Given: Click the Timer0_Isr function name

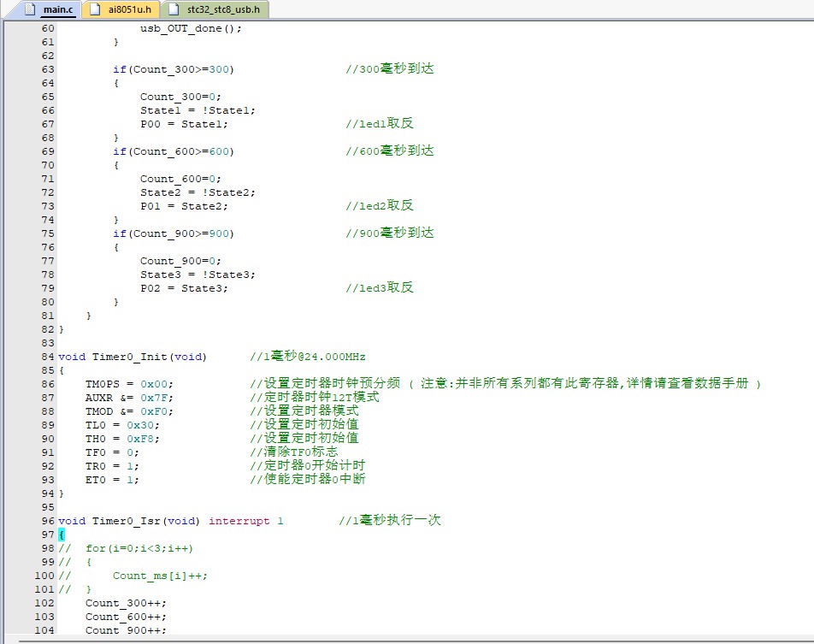Looking at the screenshot, I should (x=124, y=521).
